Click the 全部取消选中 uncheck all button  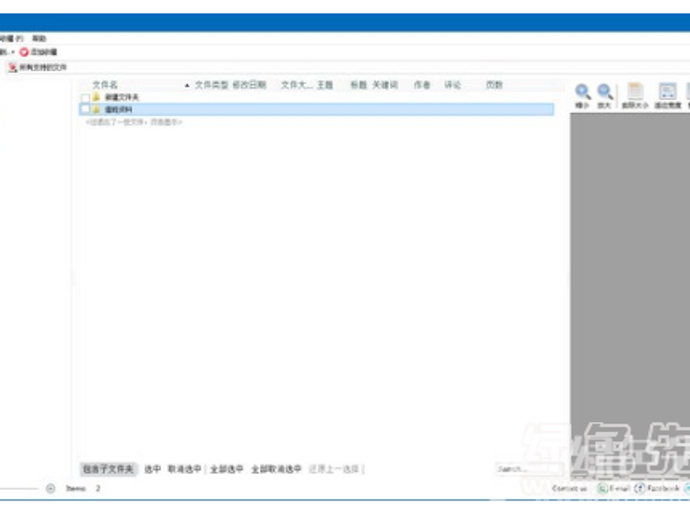(276, 469)
